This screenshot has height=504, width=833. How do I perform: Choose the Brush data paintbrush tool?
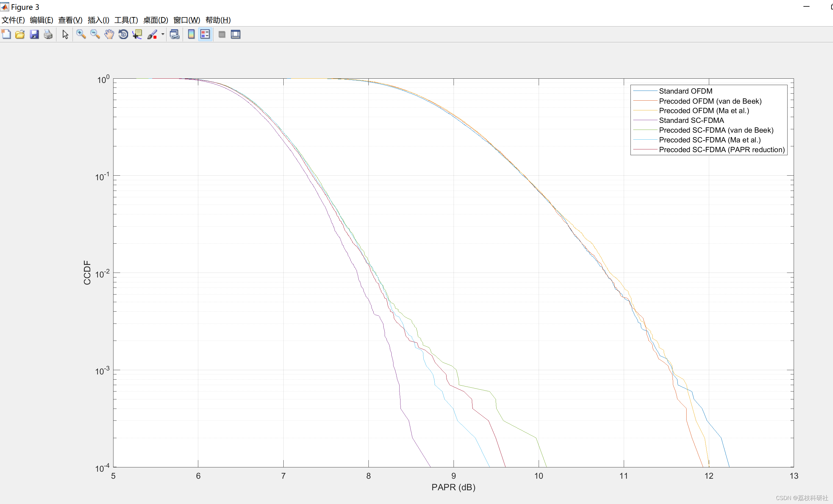click(x=152, y=34)
